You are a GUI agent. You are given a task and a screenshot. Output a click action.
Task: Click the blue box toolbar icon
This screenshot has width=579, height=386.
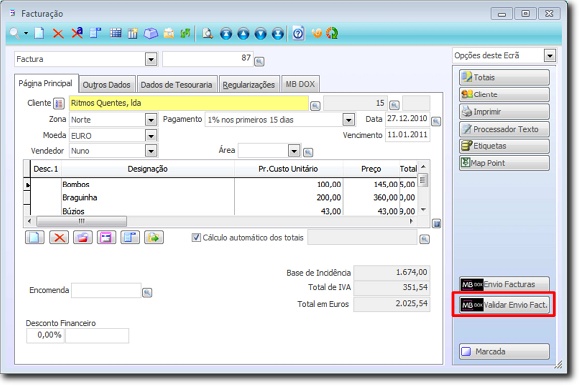[151, 34]
